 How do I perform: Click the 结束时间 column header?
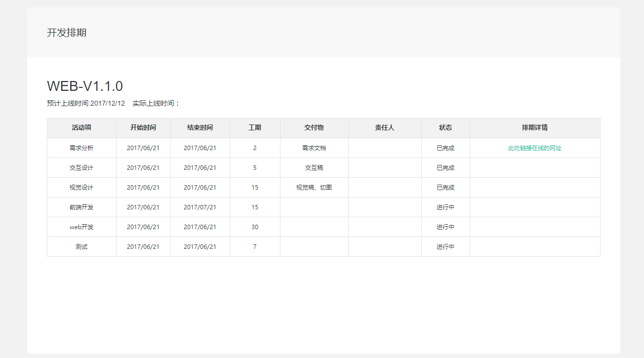200,128
